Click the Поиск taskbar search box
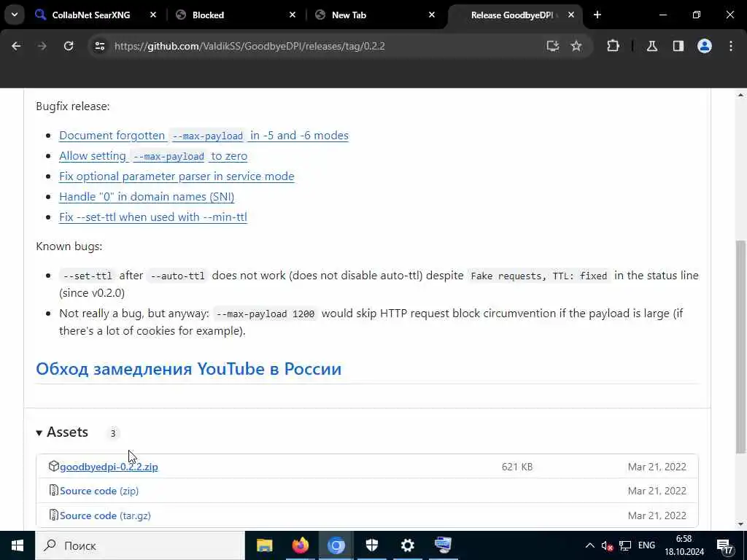Screen dimensions: 747x560 pos(140,545)
